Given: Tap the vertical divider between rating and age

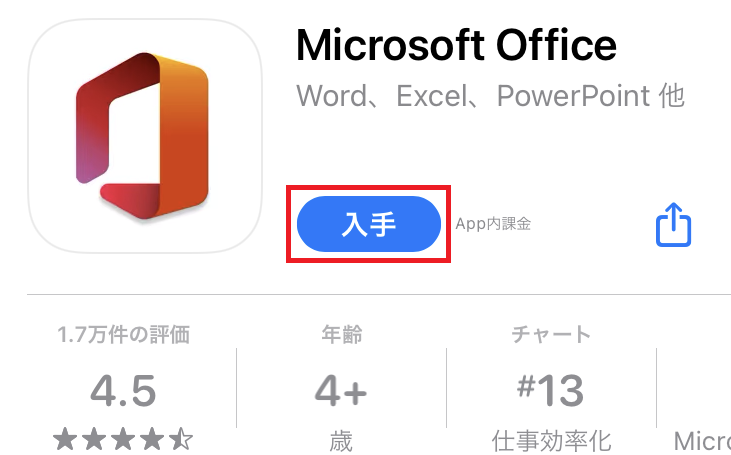Looking at the screenshot, I should pos(236,388).
